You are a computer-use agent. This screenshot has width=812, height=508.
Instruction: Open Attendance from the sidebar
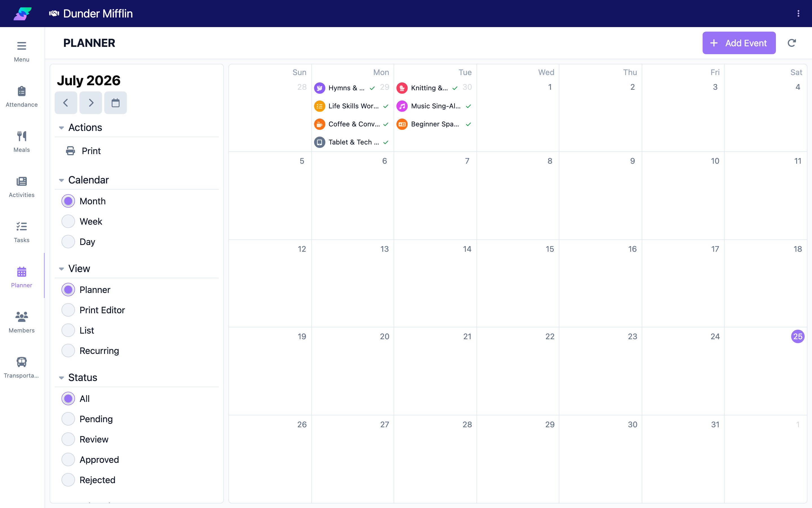click(21, 97)
